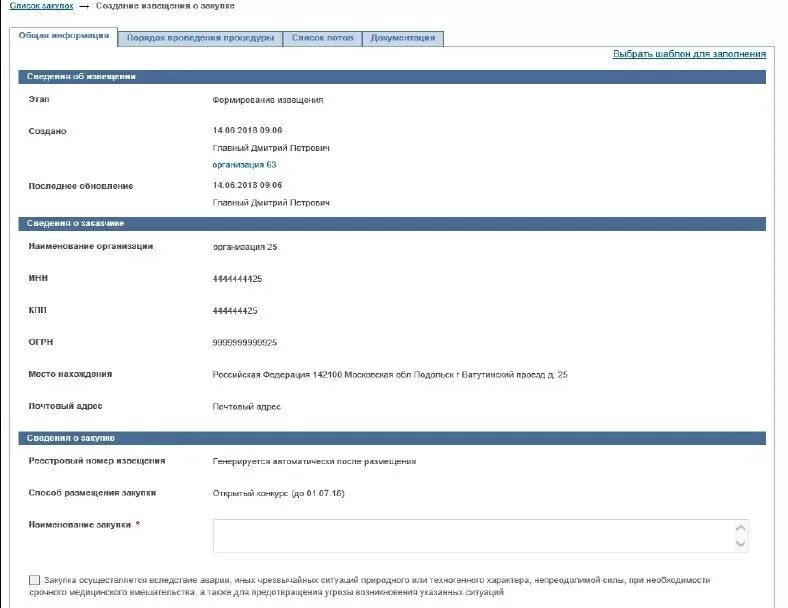
Task: Select the ИНН value 4444444425
Action: click(237, 279)
